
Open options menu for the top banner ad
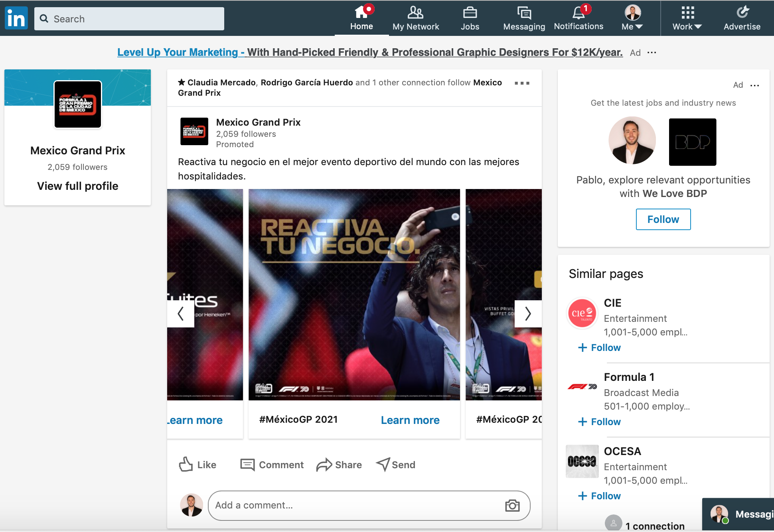pos(652,53)
